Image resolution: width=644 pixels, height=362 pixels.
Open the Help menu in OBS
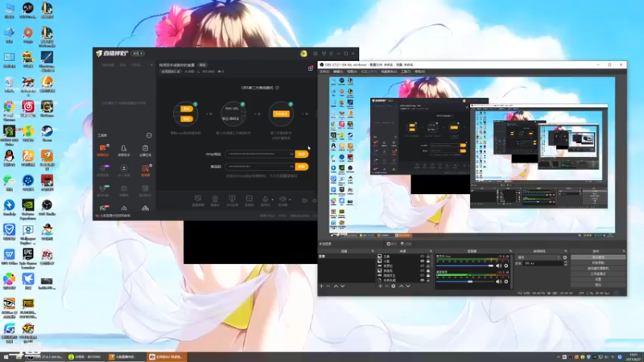pyautogui.click(x=419, y=72)
